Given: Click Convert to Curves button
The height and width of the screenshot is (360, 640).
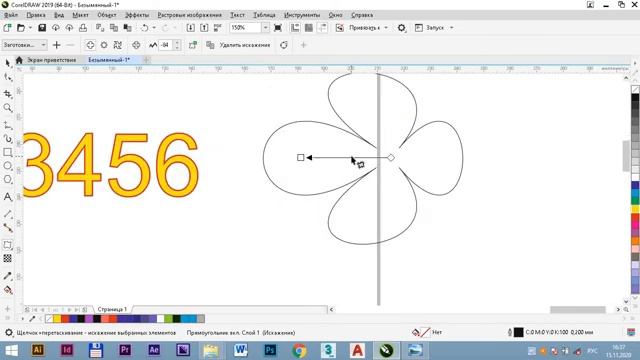Looking at the screenshot, I should tap(284, 45).
